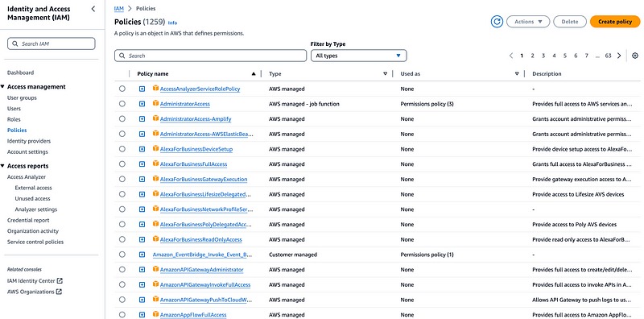The width and height of the screenshot is (644, 319).
Task: Expand the AmazonAPIGatewayPushToCloudW row details
Action: pyautogui.click(x=142, y=300)
